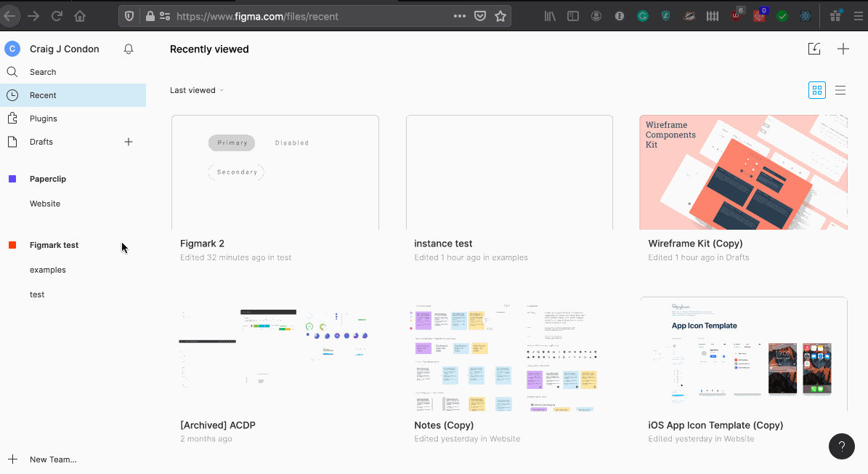This screenshot has height=474, width=868.
Task: Open the Wireframe Kit (Copy) thumbnail
Action: 744,172
